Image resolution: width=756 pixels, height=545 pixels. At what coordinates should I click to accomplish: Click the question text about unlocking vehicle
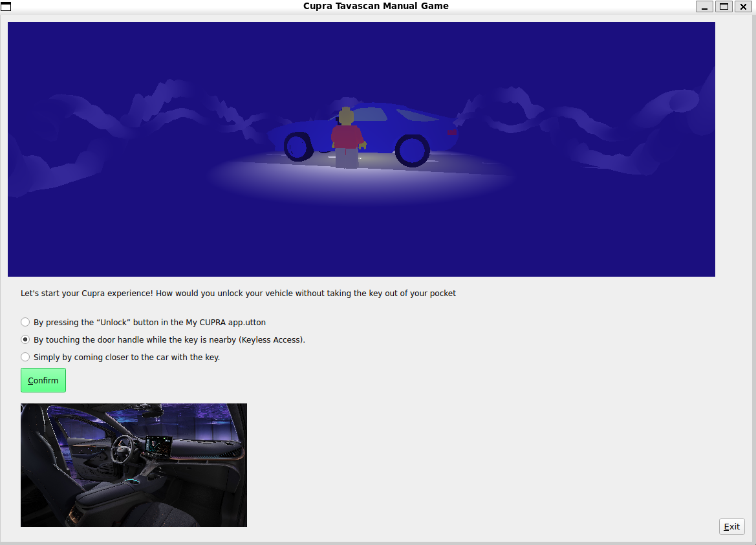tap(238, 293)
